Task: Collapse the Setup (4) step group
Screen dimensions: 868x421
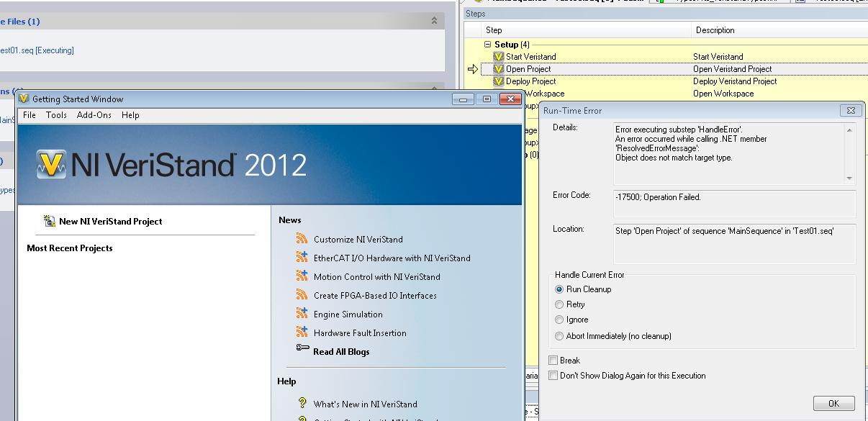Action: click(487, 45)
